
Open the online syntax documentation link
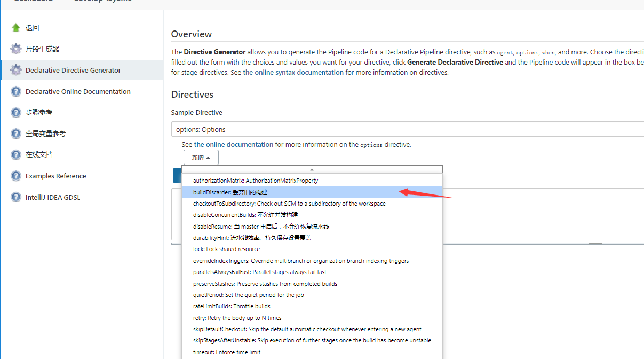tap(293, 72)
